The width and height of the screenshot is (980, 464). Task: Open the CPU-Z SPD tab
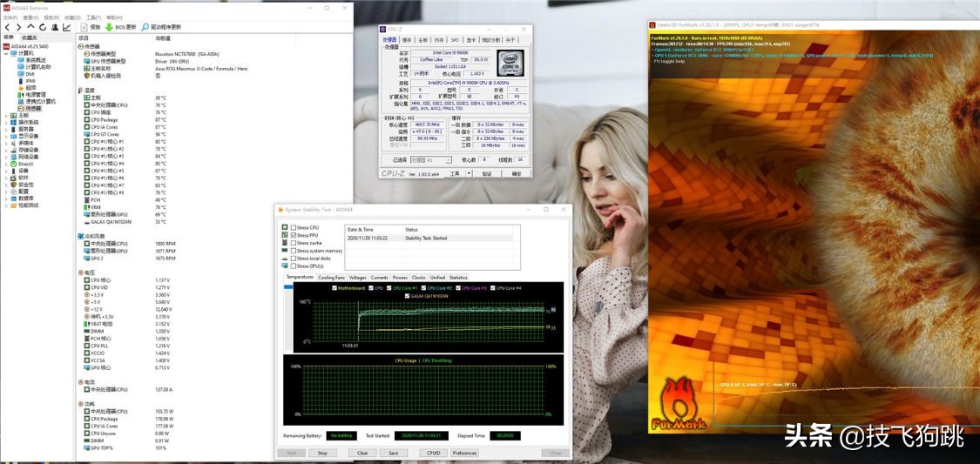point(455,40)
